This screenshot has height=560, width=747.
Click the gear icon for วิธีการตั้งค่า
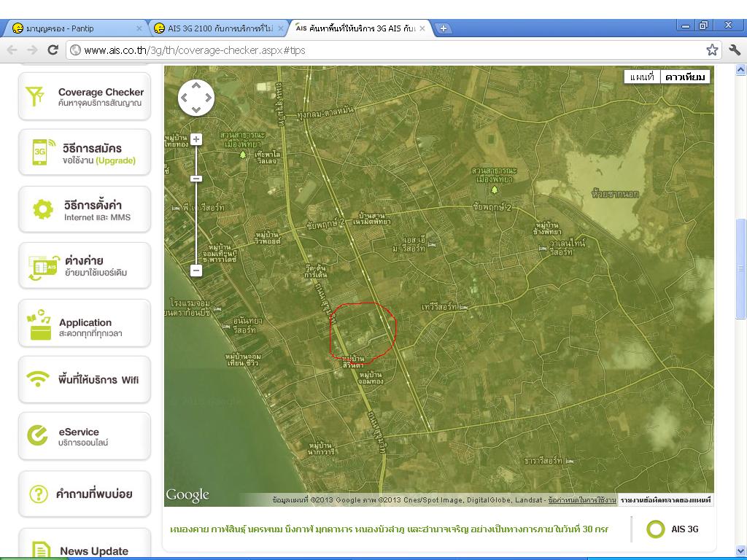coord(43,209)
